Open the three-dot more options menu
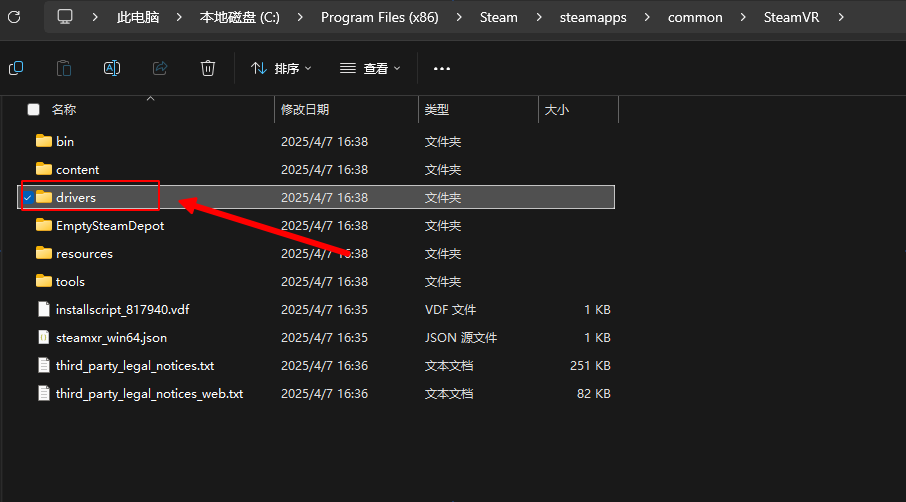This screenshot has height=502, width=906. pos(442,68)
